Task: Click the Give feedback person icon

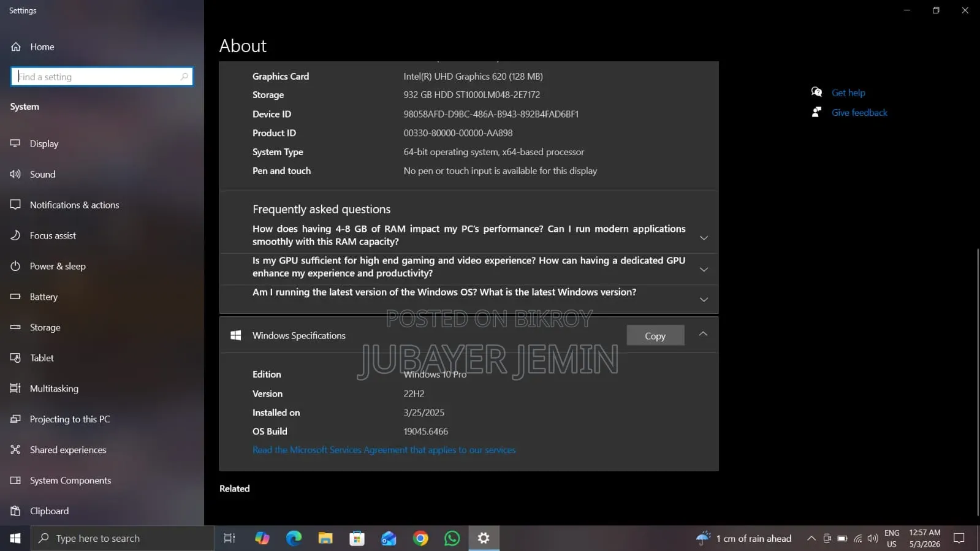Action: point(816,112)
